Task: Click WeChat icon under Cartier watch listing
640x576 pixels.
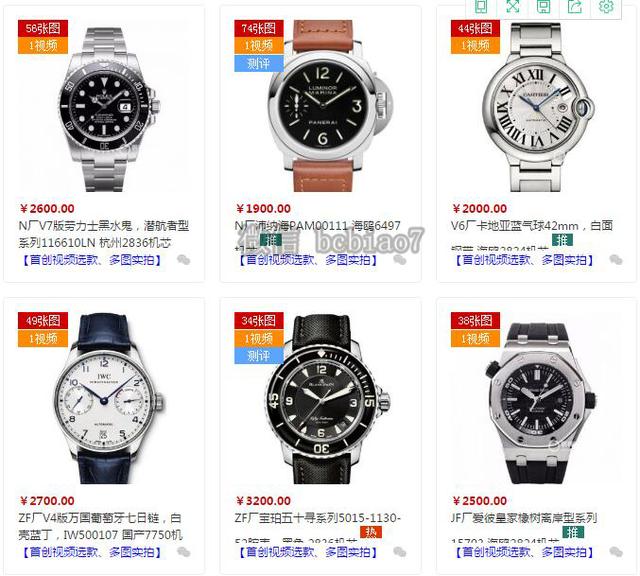Action: click(616, 260)
